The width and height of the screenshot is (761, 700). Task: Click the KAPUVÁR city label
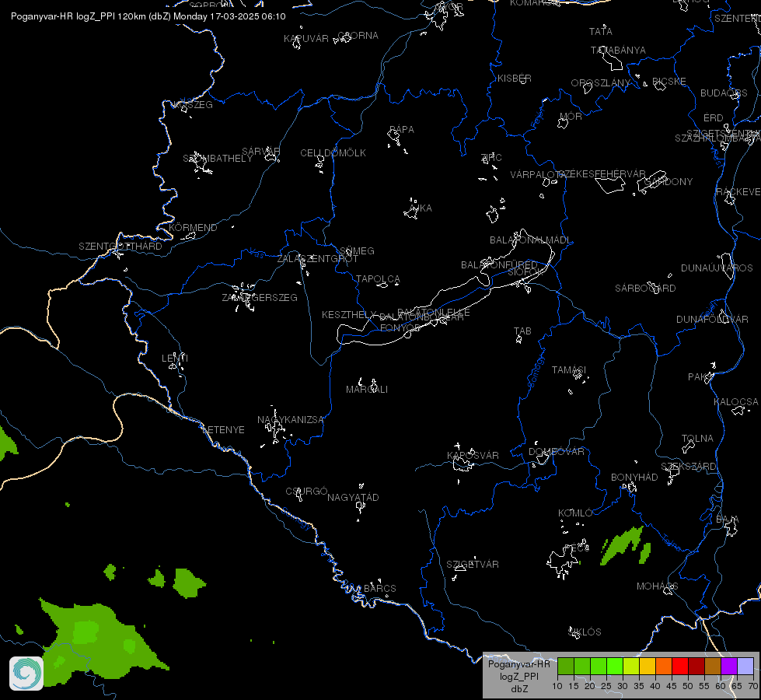(x=305, y=38)
